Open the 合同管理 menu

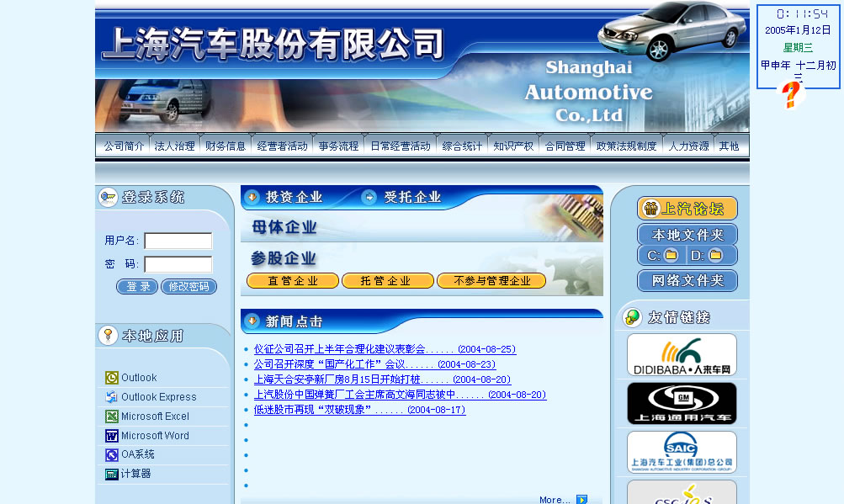pos(565,146)
